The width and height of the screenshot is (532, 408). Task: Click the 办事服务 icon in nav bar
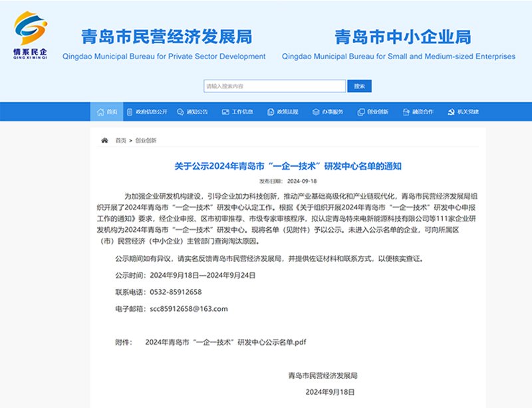pos(315,112)
